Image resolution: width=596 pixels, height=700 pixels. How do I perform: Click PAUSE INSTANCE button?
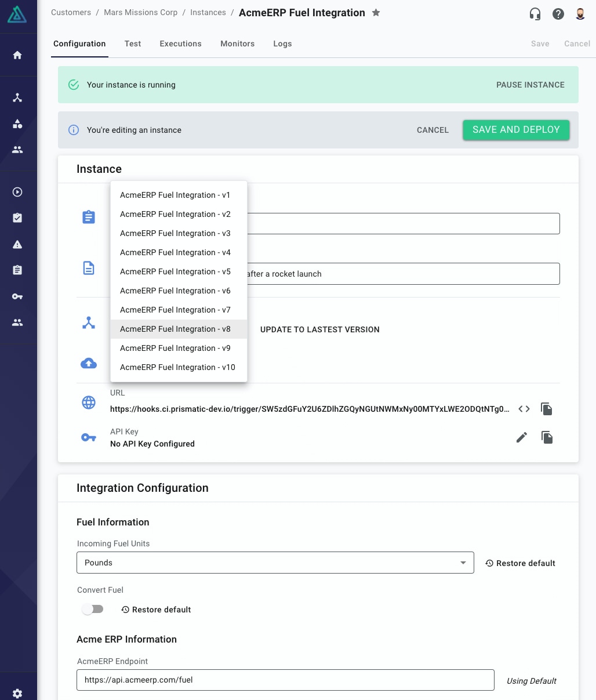click(530, 85)
